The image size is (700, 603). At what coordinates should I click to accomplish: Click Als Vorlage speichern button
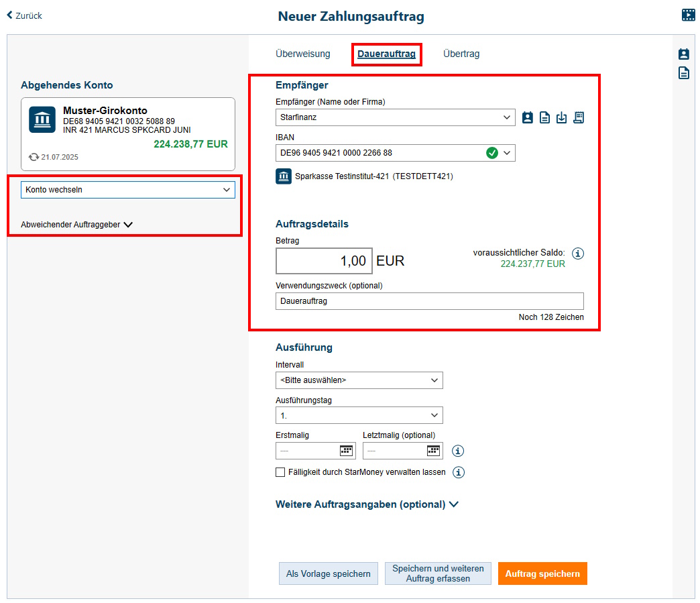329,573
